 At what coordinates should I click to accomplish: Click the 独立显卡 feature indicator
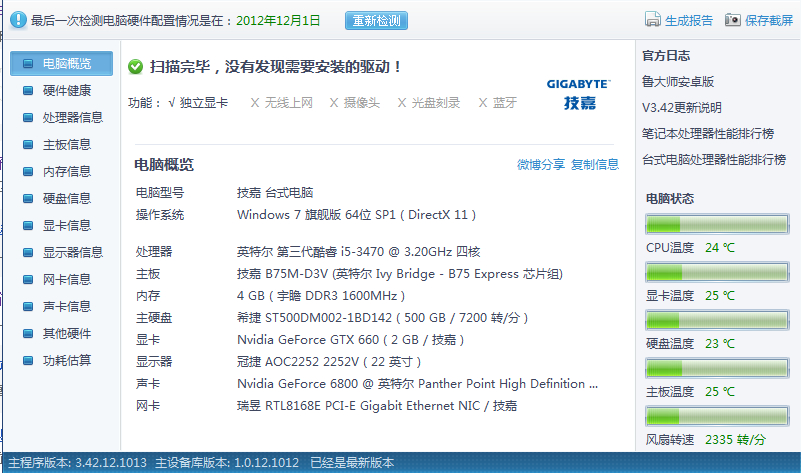pos(198,103)
